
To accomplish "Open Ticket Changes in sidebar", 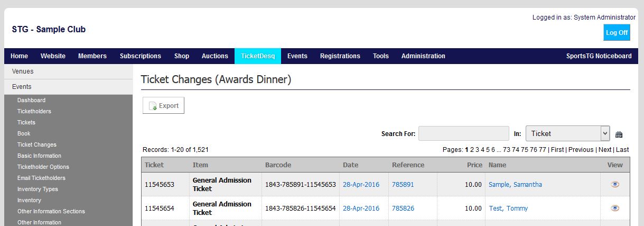I will [x=37, y=144].
